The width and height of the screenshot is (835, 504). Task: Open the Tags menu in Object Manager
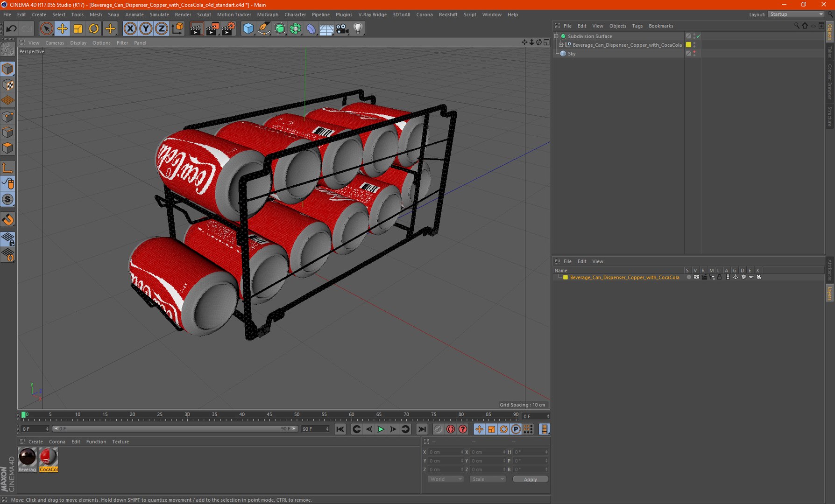pos(637,26)
